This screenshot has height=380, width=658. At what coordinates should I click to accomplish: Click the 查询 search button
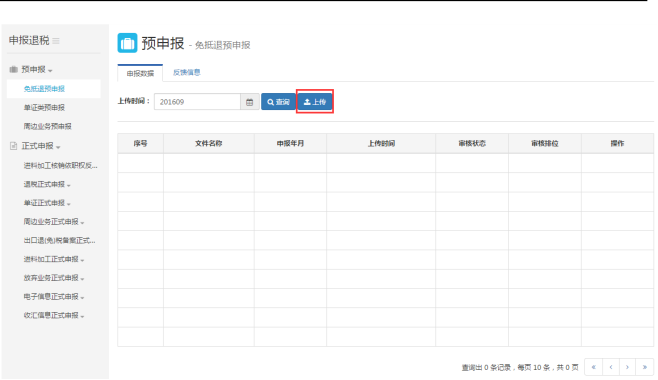pos(279,102)
